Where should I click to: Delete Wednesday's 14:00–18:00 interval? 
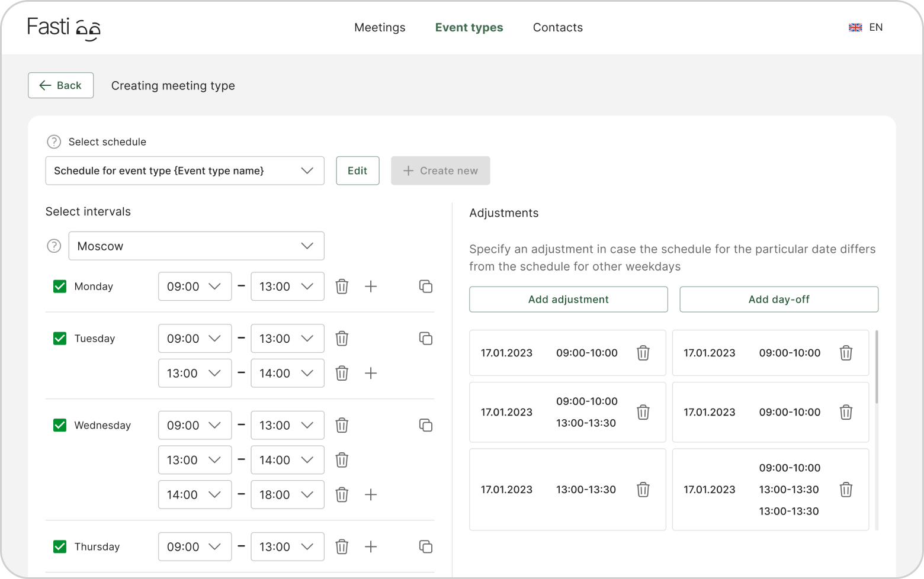[342, 495]
